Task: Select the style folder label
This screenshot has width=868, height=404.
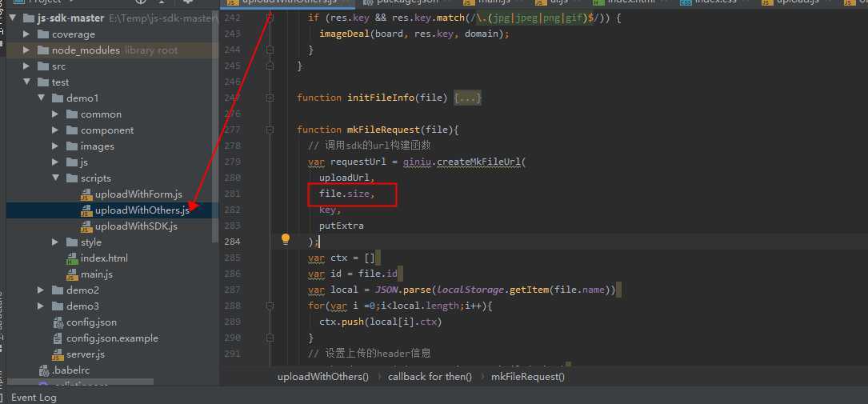Action: pyautogui.click(x=91, y=242)
